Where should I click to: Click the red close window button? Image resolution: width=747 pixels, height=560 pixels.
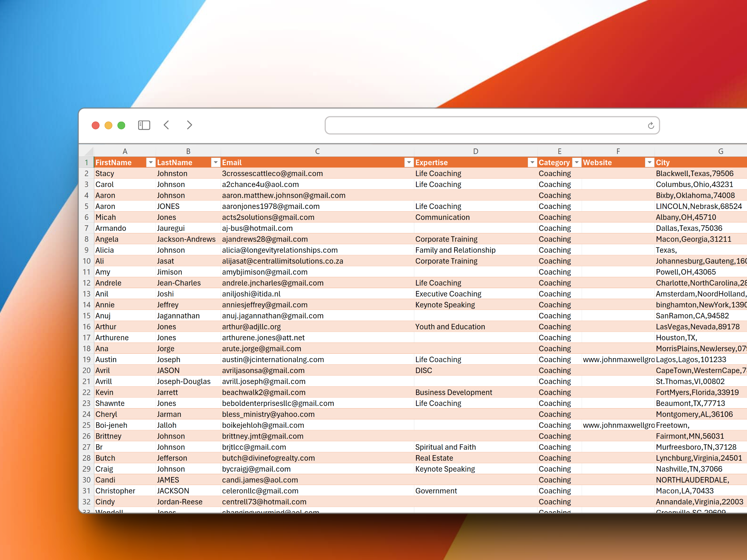96,126
